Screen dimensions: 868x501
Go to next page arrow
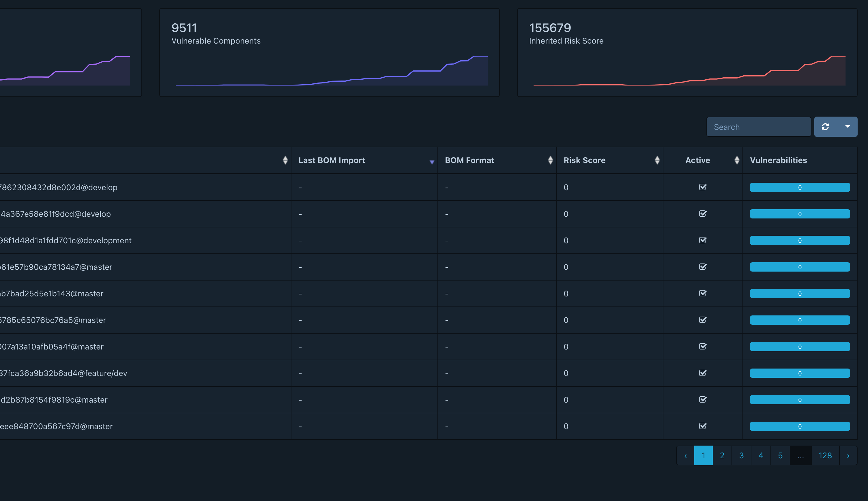pyautogui.click(x=848, y=456)
